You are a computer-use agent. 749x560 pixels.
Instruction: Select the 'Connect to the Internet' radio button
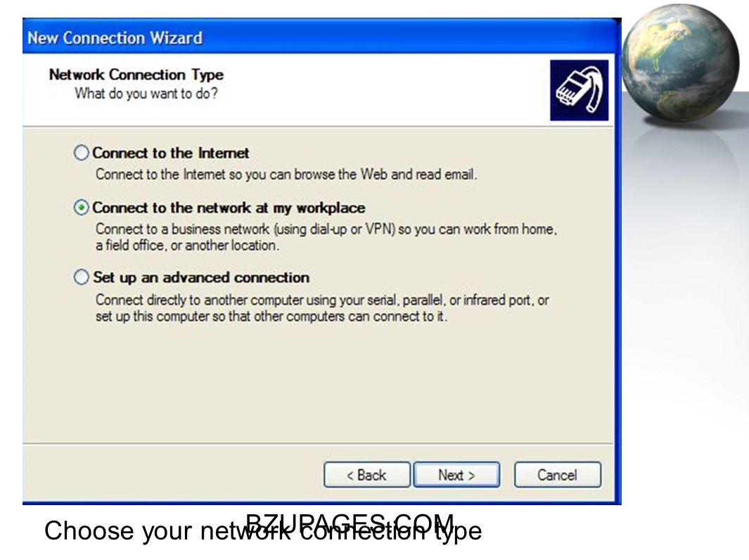pyautogui.click(x=81, y=153)
